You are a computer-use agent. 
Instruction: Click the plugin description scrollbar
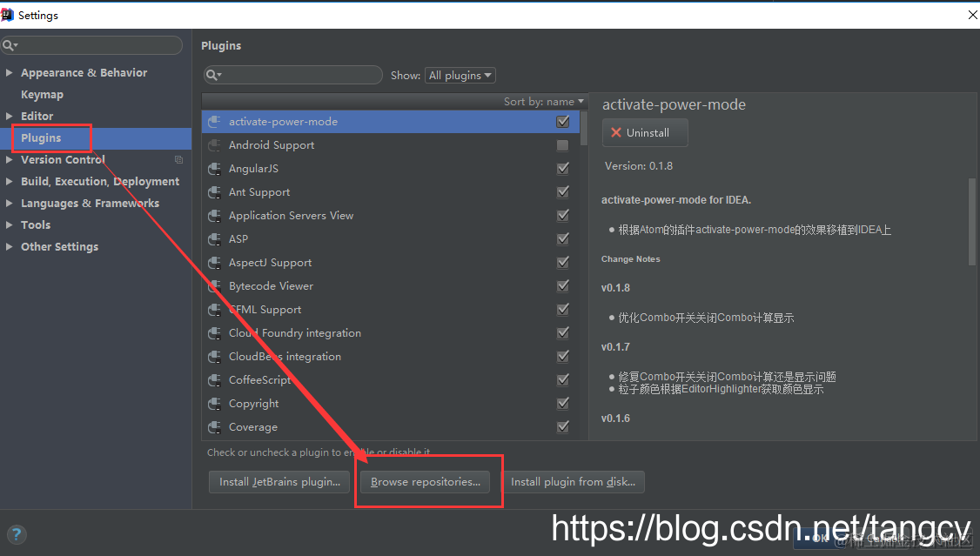[x=972, y=221]
